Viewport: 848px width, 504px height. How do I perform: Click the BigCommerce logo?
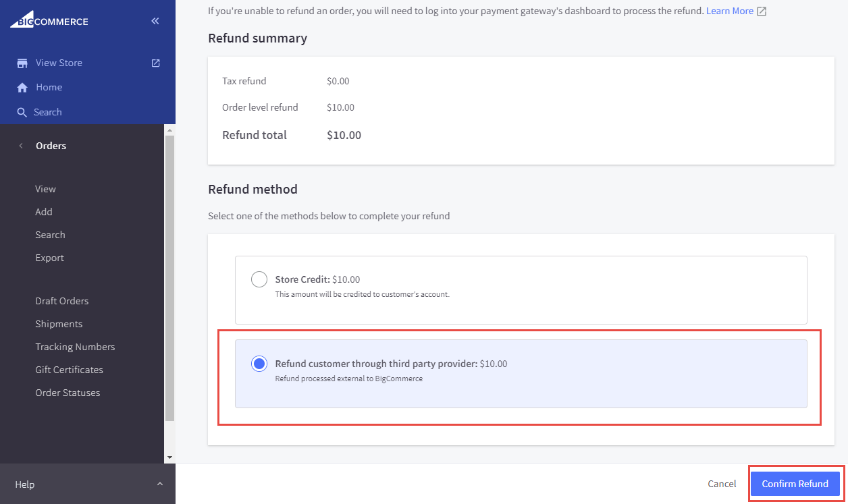click(49, 22)
